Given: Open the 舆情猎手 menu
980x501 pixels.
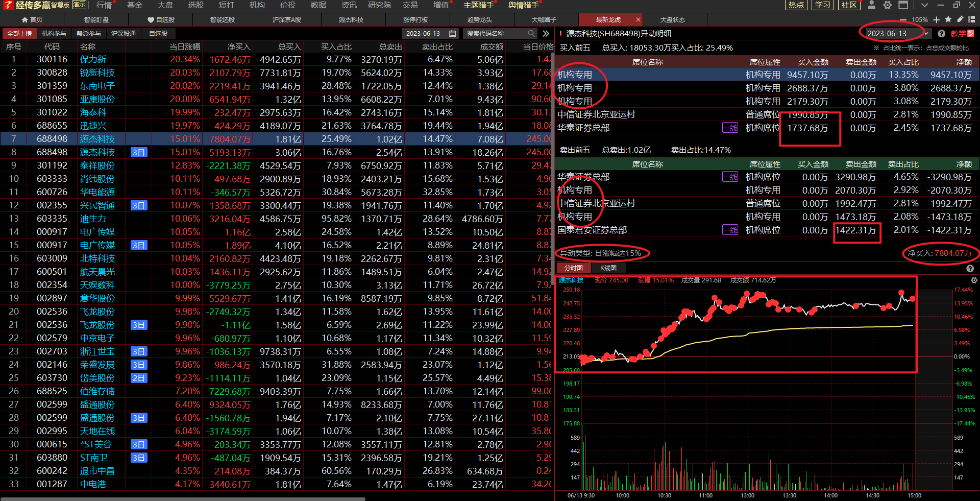Looking at the screenshot, I should (x=524, y=5).
